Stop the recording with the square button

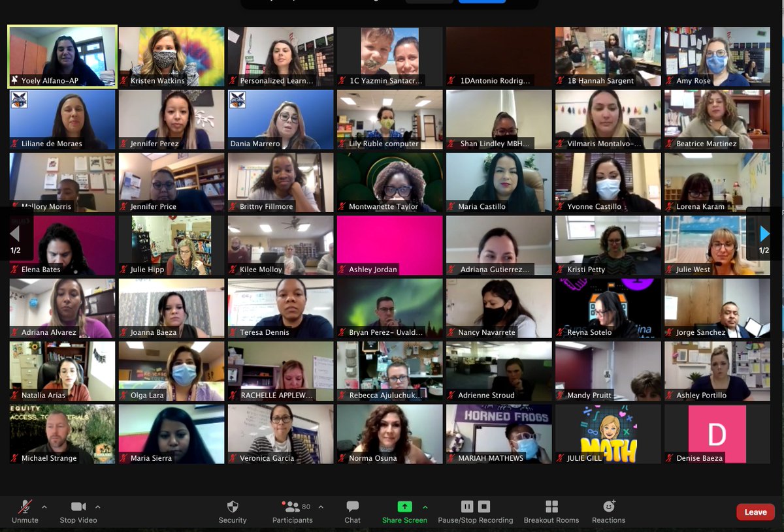click(x=484, y=507)
